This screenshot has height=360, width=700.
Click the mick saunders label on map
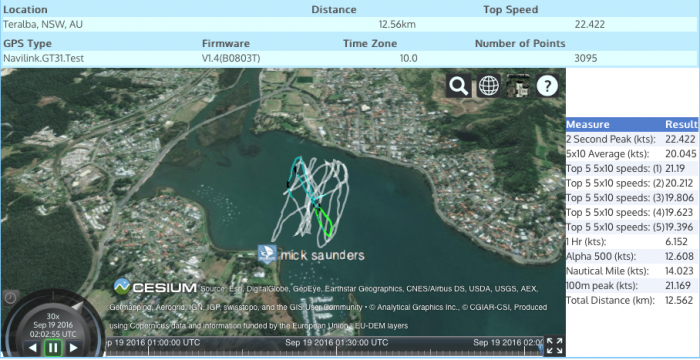[323, 255]
